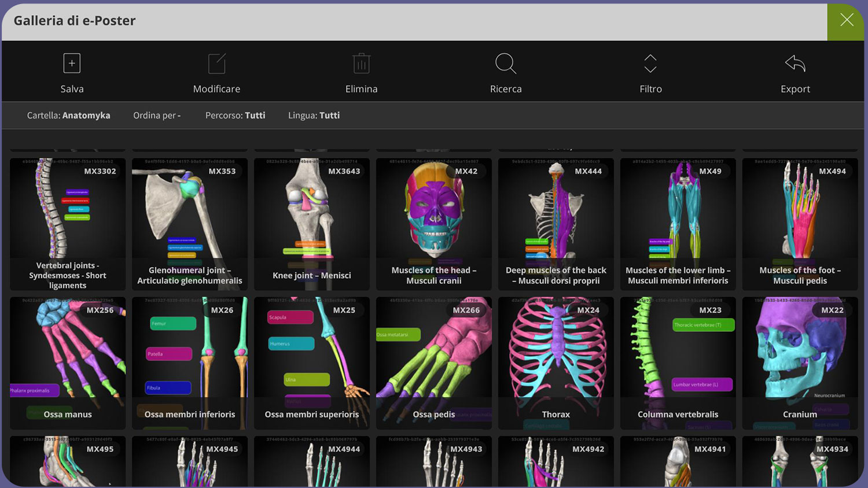Click the Filtro arrows icon
868x488 pixels.
point(650,63)
